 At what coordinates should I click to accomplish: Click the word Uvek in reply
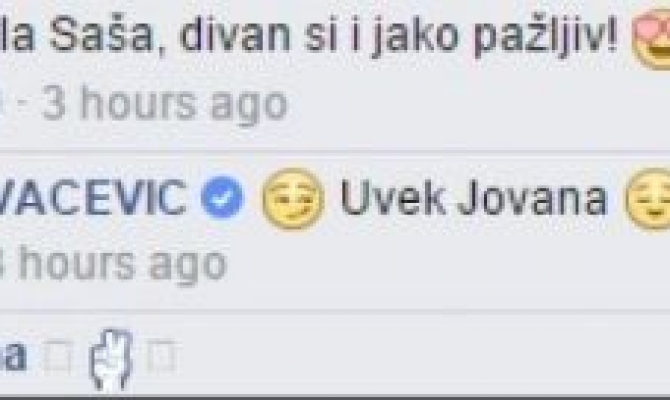(x=392, y=197)
